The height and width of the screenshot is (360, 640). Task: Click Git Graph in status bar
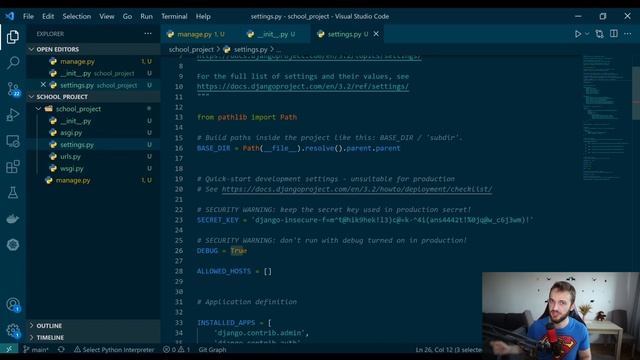click(x=212, y=349)
